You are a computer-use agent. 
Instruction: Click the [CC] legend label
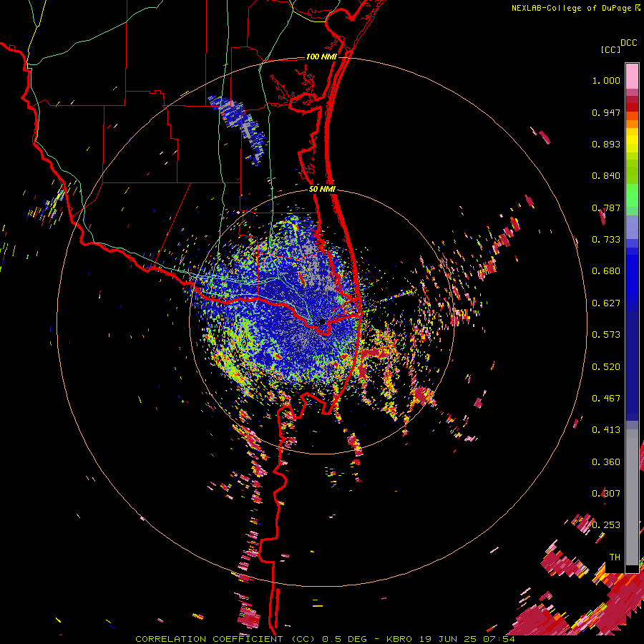coord(610,49)
